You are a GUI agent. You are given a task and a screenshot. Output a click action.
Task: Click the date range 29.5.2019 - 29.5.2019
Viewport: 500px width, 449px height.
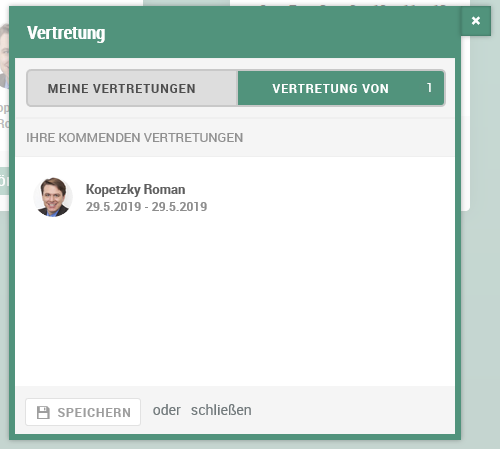coord(146,207)
